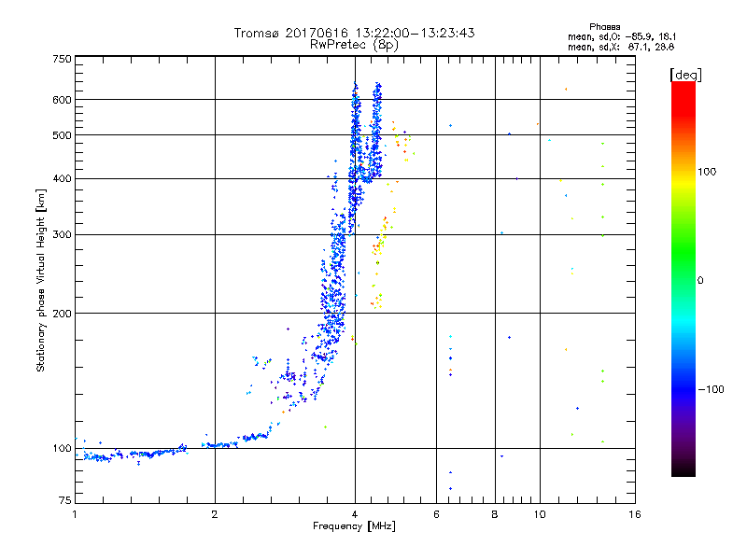Pick the red end of the colorbar
This screenshot has height=560, width=747.
click(683, 87)
